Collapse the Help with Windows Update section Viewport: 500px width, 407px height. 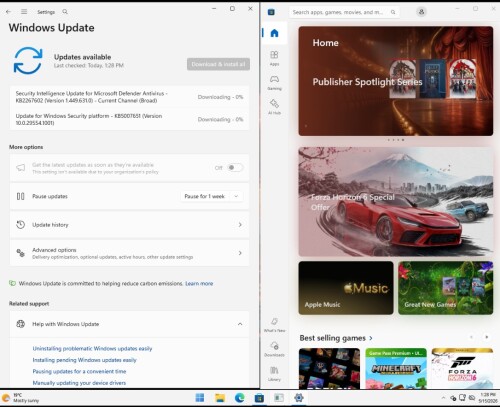coord(240,324)
